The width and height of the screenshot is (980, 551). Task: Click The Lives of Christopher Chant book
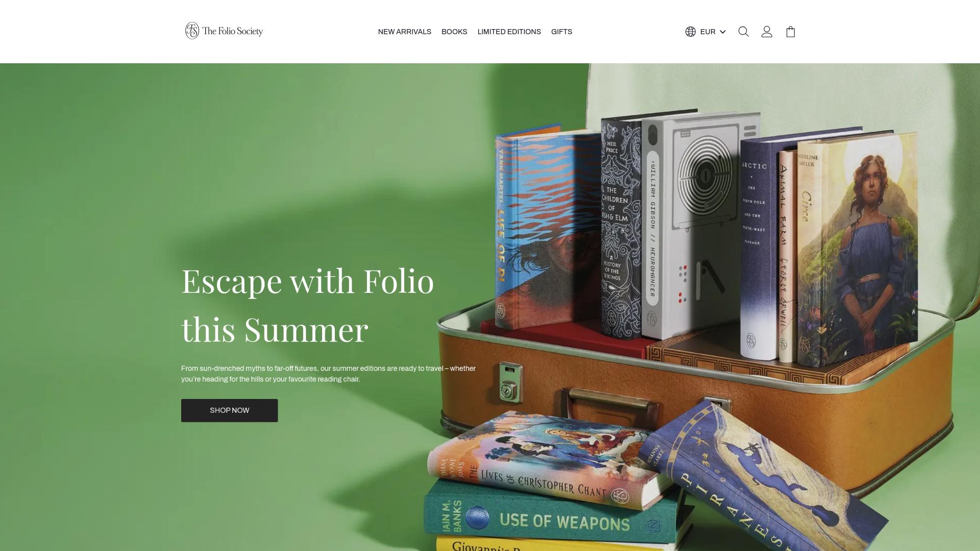(541, 462)
